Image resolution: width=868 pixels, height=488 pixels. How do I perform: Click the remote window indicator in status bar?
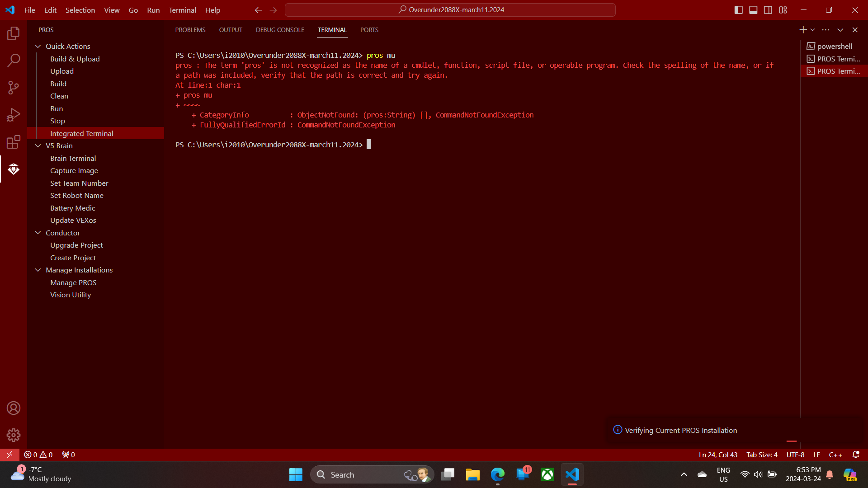(x=9, y=455)
